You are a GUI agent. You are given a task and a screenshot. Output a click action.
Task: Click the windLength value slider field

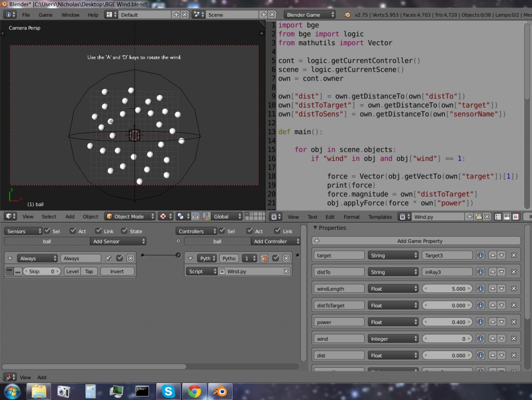[447, 289]
